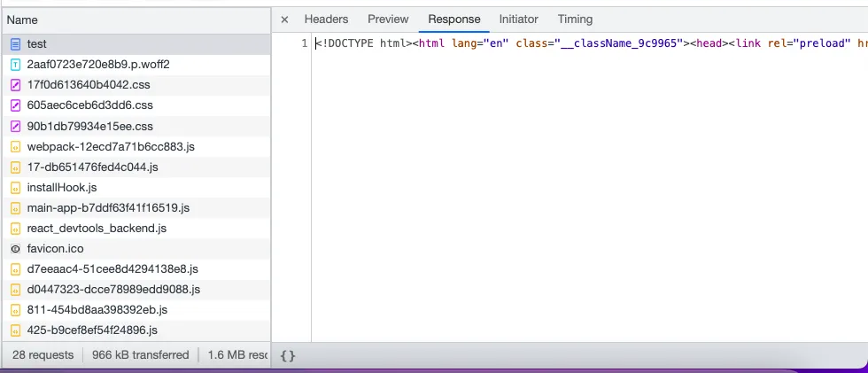Click script icon beside main-app-b7ddf63f41f16519.js
This screenshot has height=373, width=868.
click(16, 208)
